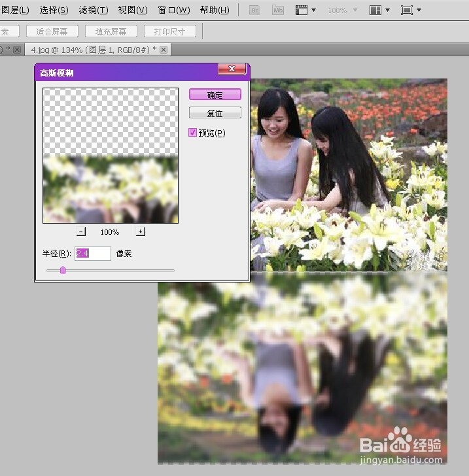This screenshot has width=469, height=476.
Task: Click the view extras filmstrip icon
Action: (302, 10)
